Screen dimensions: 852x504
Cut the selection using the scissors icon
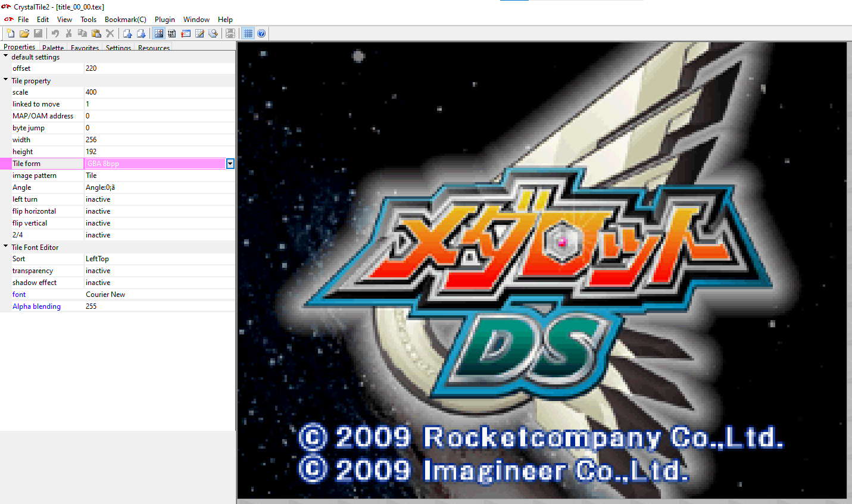(68, 33)
